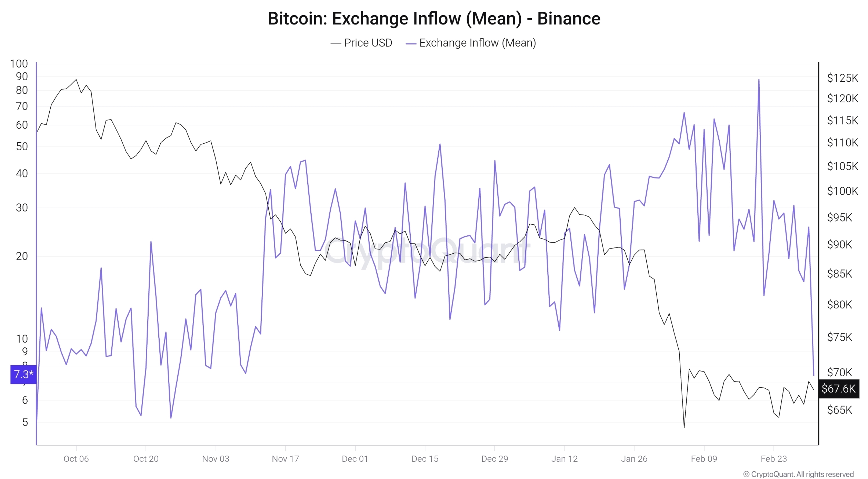Click the purple 7.3* current value badge

click(23, 374)
